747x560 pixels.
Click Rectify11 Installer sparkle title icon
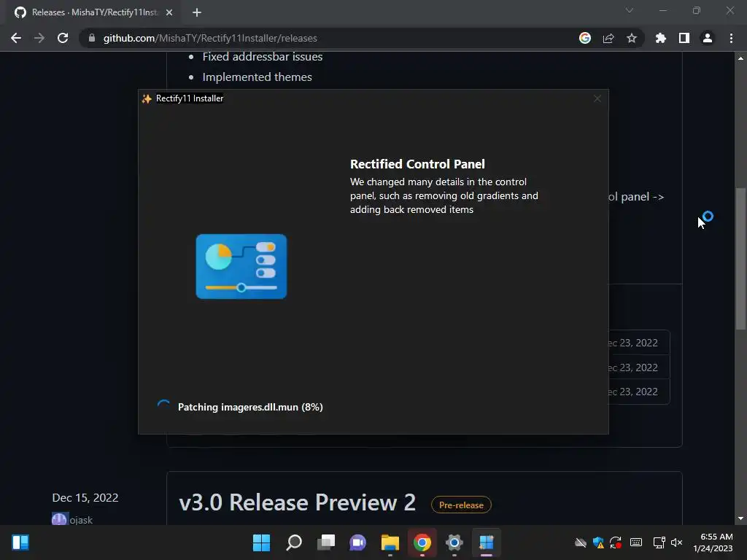point(147,98)
